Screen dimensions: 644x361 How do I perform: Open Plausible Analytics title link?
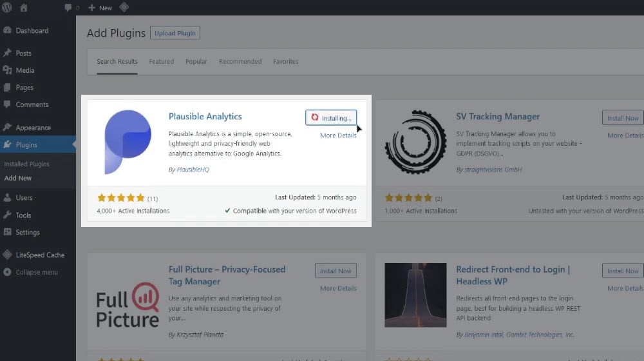click(x=205, y=117)
